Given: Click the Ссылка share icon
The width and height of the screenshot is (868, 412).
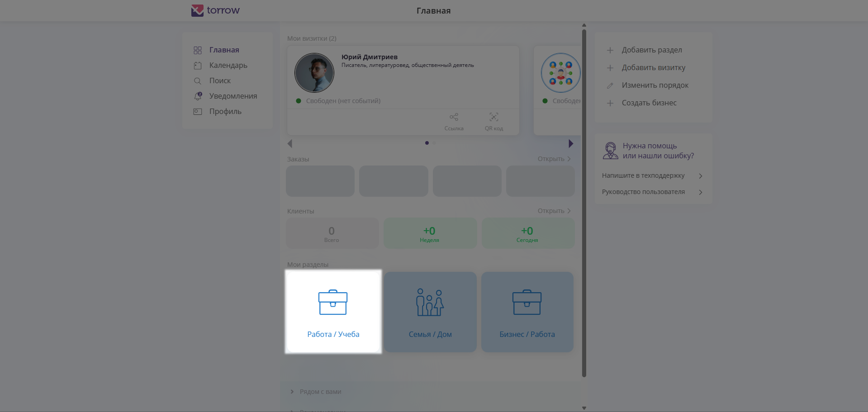Looking at the screenshot, I should point(454,117).
